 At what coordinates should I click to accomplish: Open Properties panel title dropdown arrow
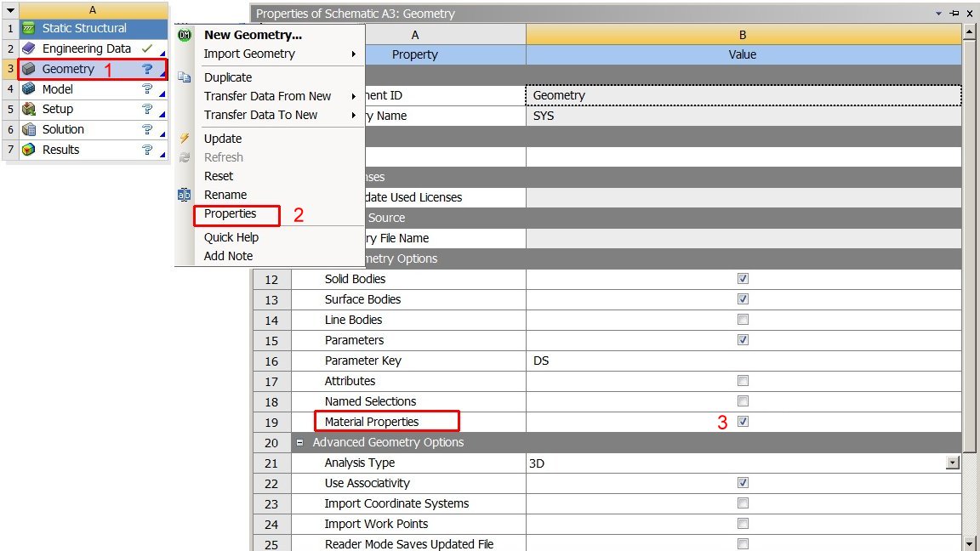click(939, 13)
